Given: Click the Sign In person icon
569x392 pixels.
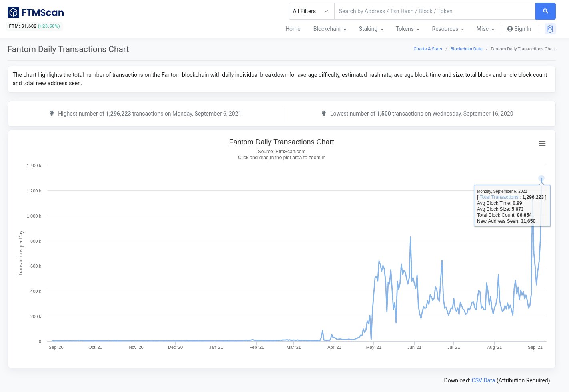Looking at the screenshot, I should pyautogui.click(x=510, y=29).
